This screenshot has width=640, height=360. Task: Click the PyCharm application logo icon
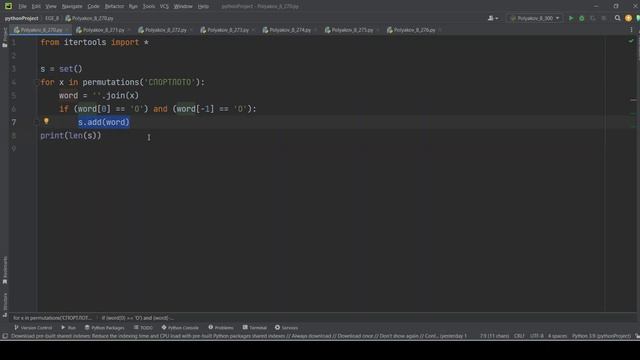pyautogui.click(x=8, y=6)
